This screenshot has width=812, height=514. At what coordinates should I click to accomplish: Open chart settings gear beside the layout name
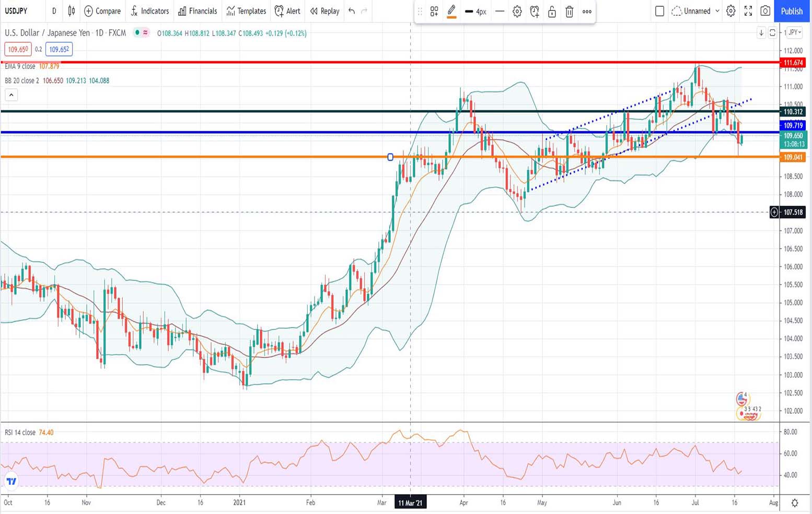tap(731, 11)
